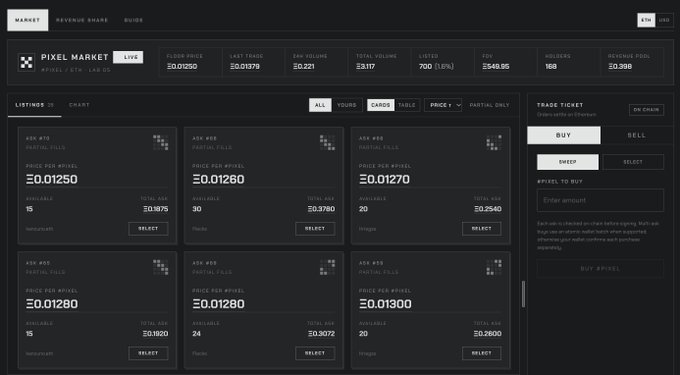Click Select on the Ξ0.01270 listing
Viewport: 680px width, 375px height.
point(481,228)
